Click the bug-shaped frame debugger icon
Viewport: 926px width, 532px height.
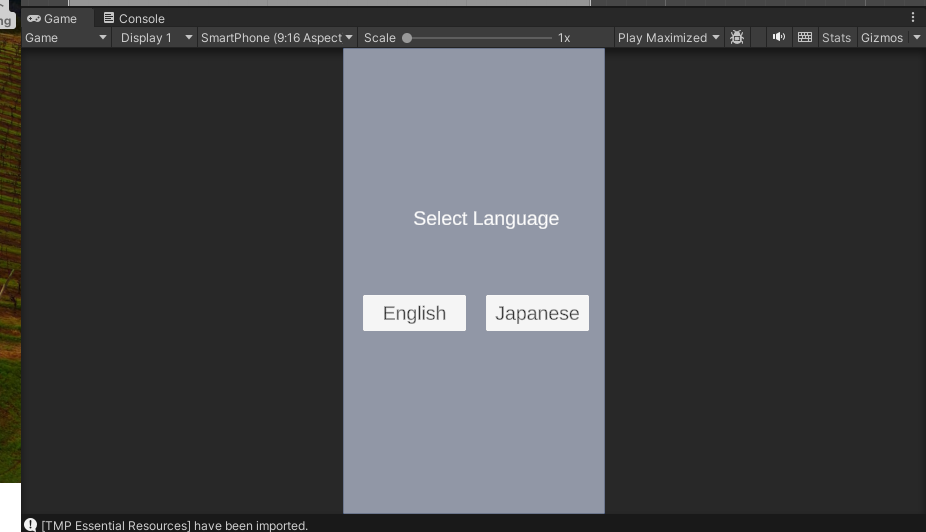point(737,37)
